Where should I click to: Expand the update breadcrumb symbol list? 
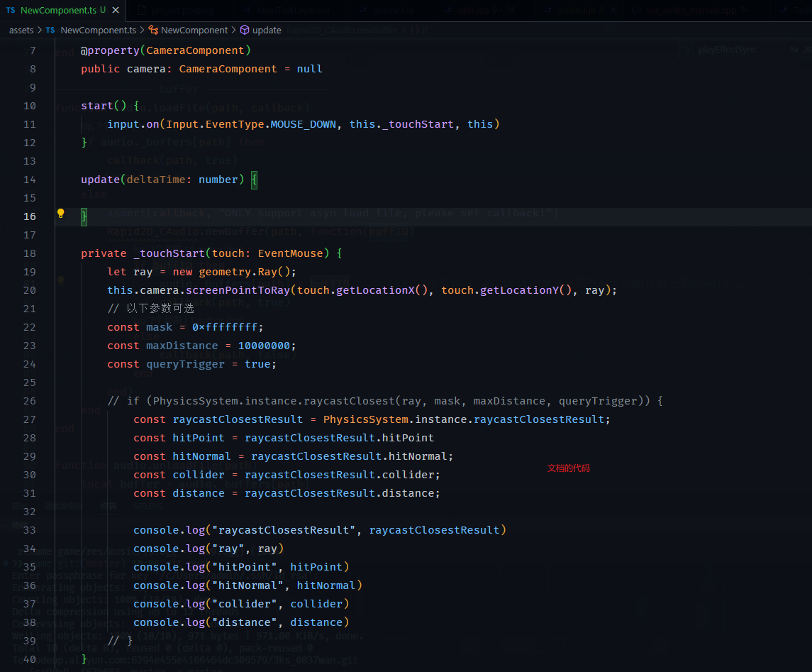[x=267, y=30]
